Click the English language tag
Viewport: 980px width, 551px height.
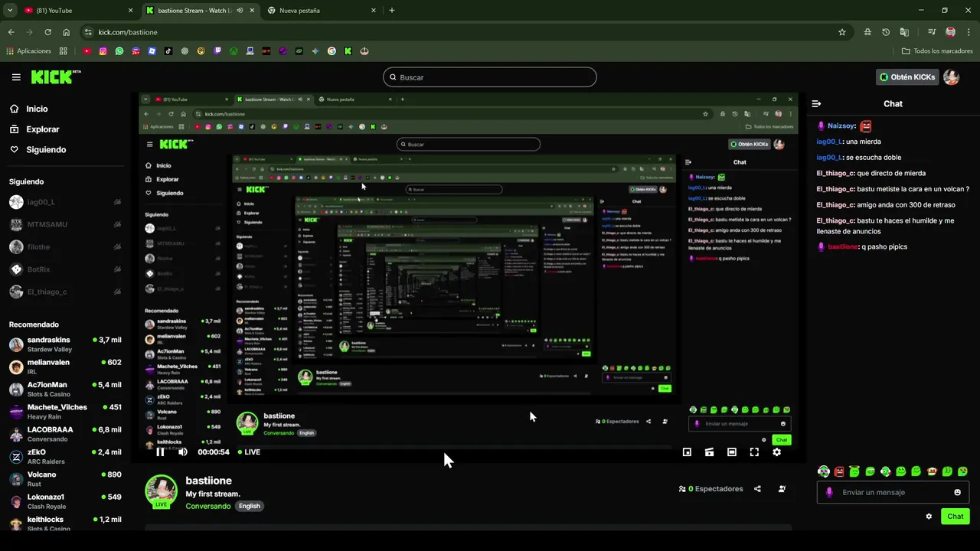tap(250, 506)
